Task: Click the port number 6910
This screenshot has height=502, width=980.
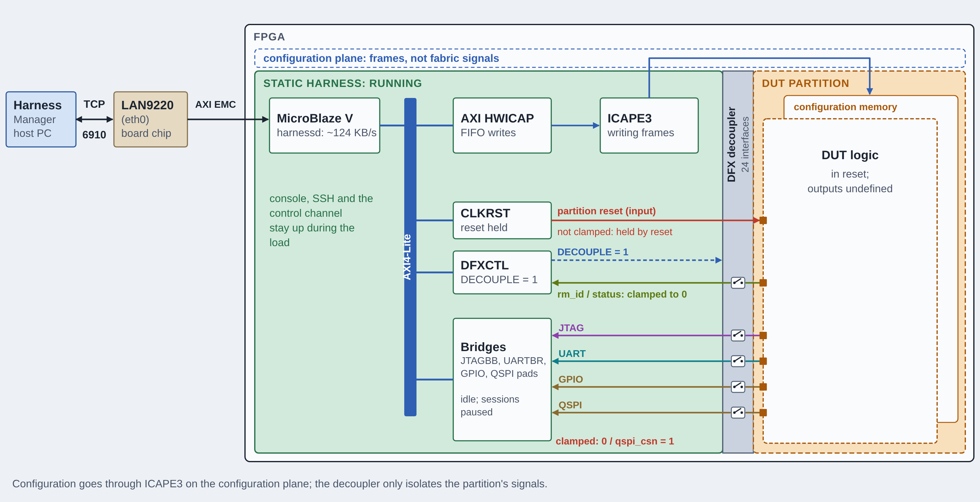Action: 94,135
